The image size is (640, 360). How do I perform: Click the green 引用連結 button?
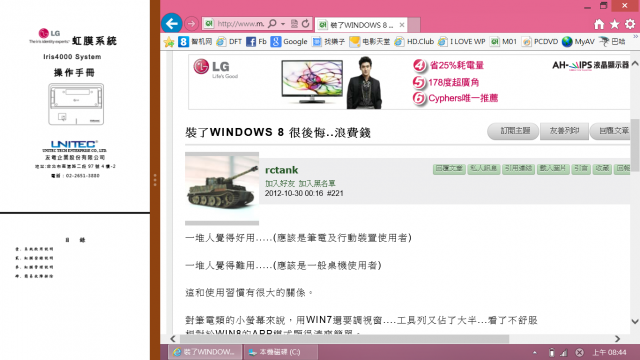[518, 169]
